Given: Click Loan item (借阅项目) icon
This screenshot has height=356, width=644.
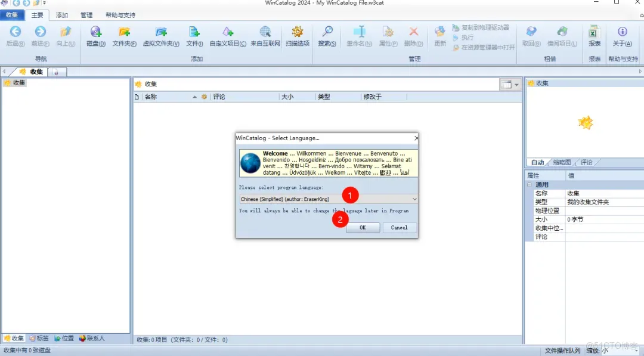Looking at the screenshot, I should (562, 32).
